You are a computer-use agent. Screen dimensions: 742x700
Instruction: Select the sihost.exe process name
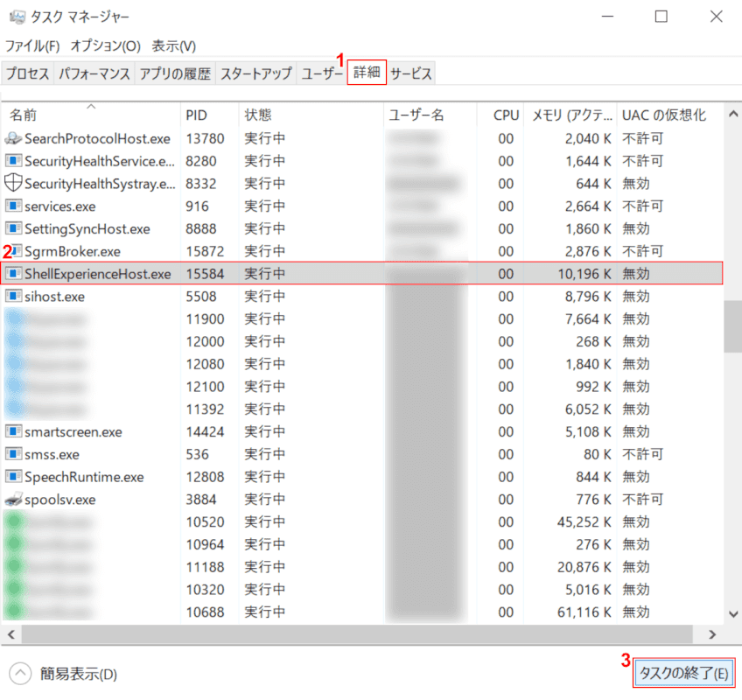pos(54,297)
